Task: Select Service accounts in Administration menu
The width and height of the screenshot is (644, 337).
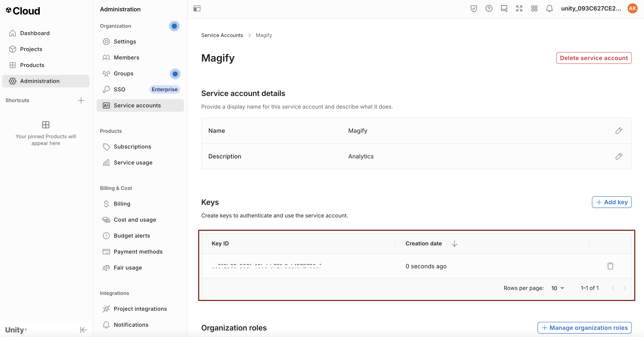Action: pyautogui.click(x=140, y=105)
